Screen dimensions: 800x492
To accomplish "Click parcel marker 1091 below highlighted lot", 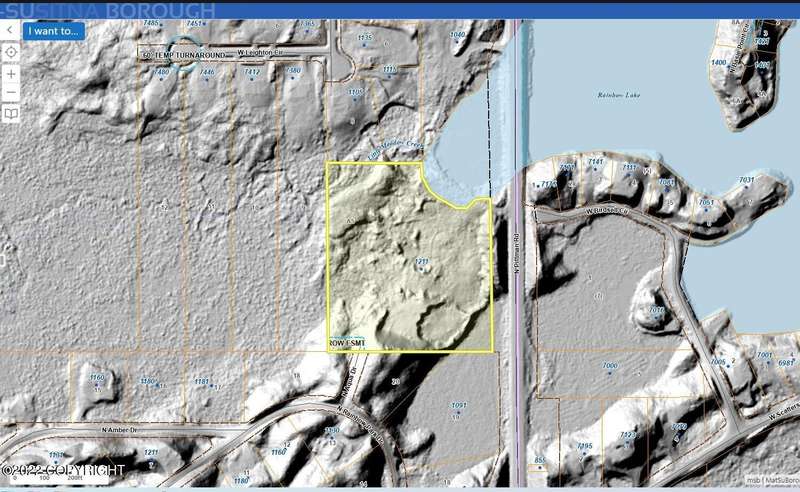I will point(459,405).
